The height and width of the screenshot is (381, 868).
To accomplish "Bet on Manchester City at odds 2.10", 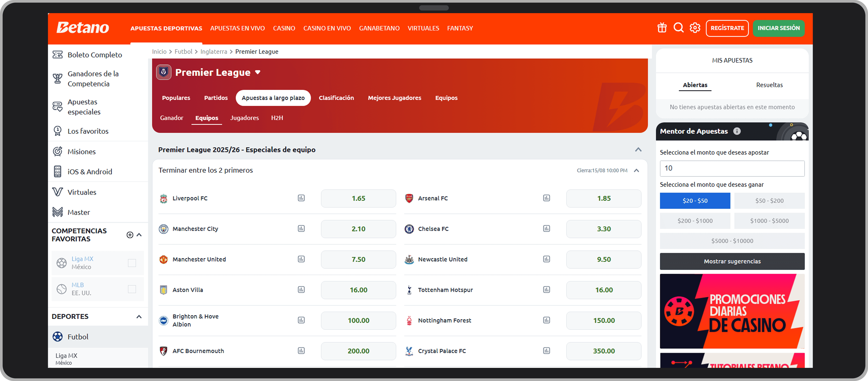I will coord(358,229).
